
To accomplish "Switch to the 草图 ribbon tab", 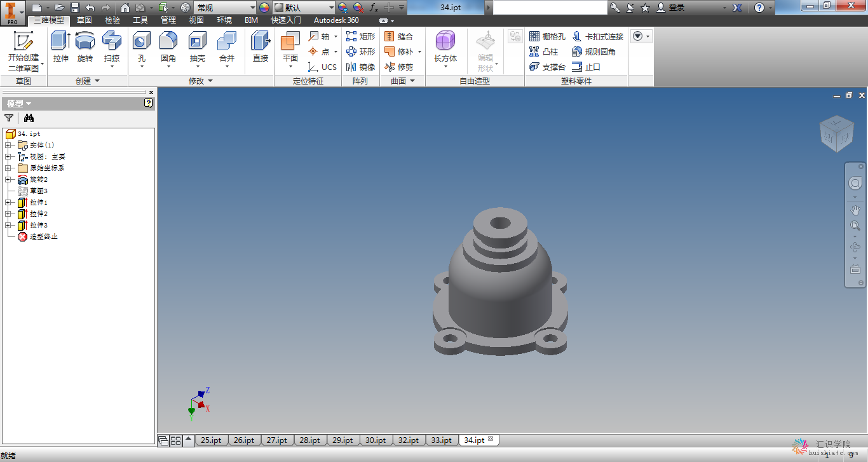I will point(84,20).
